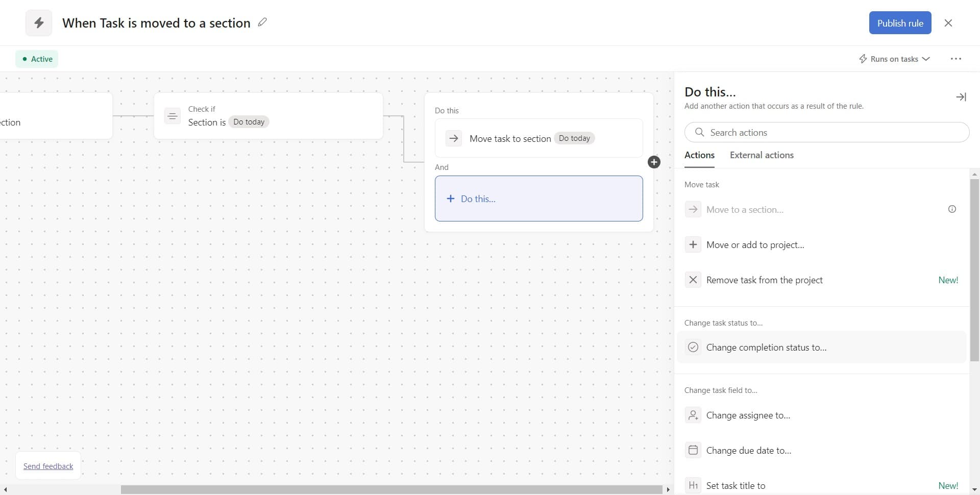The height and width of the screenshot is (495, 980).
Task: Click the H1 icon for Set task title
Action: (693, 485)
